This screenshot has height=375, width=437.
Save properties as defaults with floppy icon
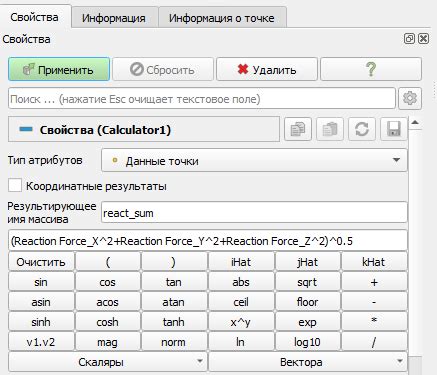[394, 129]
